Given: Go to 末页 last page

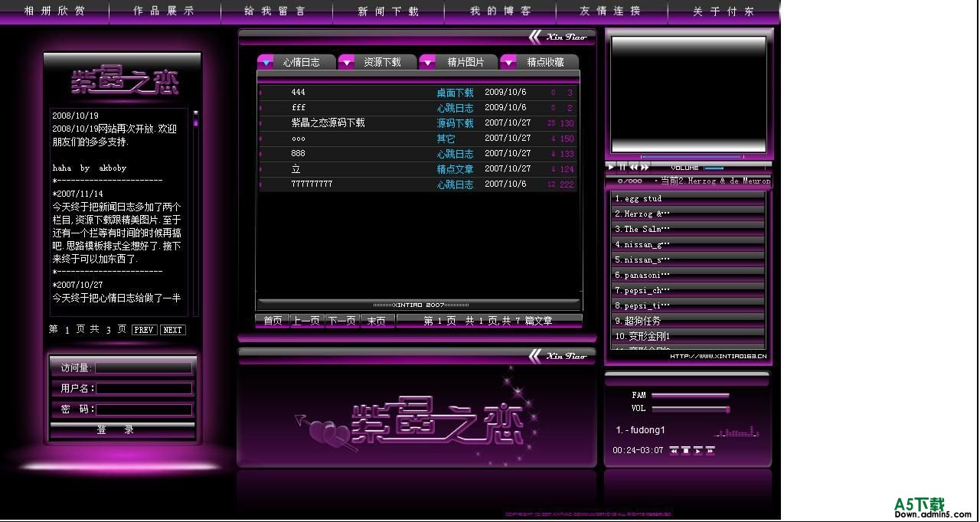Looking at the screenshot, I should (x=376, y=321).
